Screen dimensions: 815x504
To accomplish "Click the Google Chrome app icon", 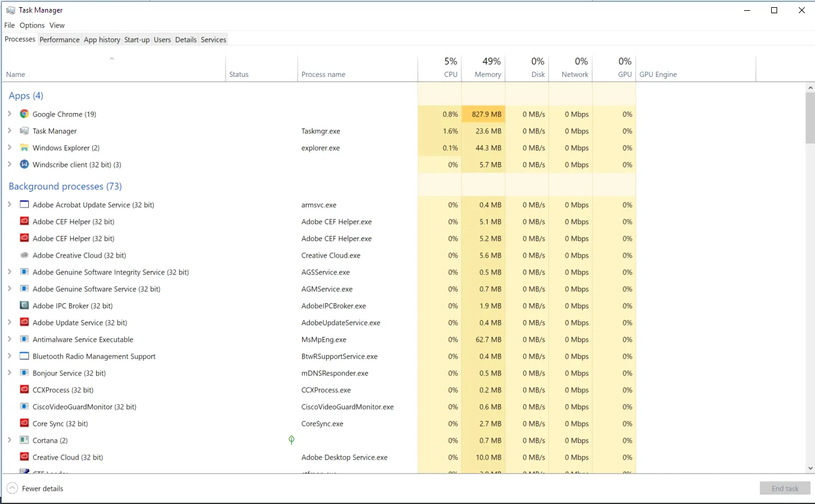I will pyautogui.click(x=24, y=114).
